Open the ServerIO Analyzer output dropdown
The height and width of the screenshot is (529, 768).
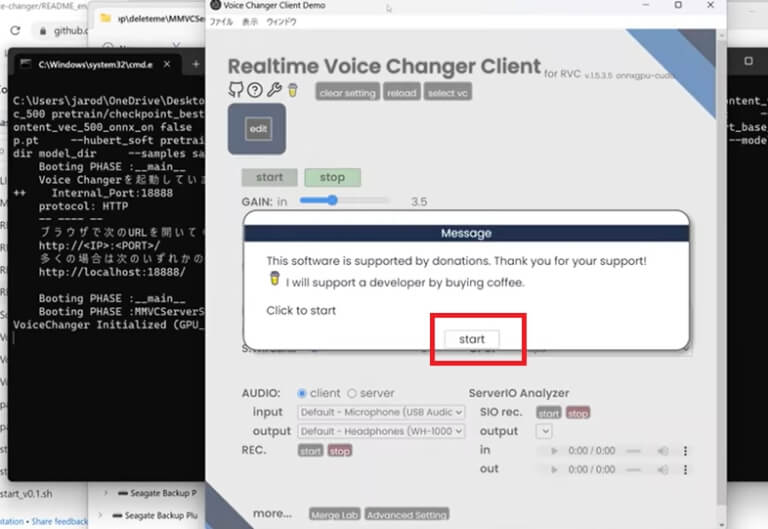544,431
